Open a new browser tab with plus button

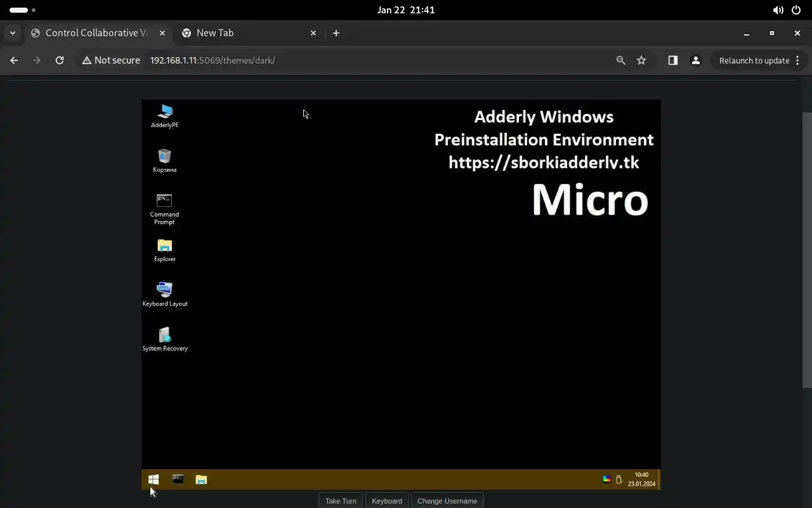336,33
